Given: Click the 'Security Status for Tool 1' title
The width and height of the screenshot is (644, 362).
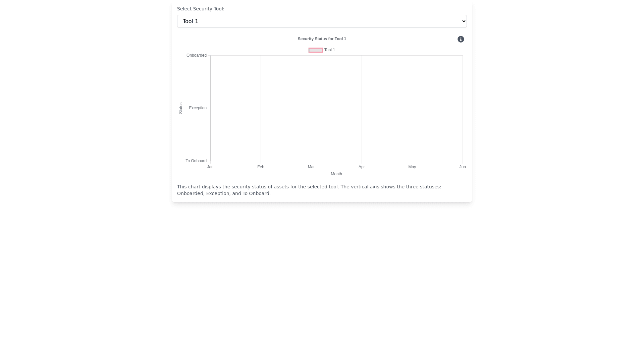Looking at the screenshot, I should click(x=322, y=39).
